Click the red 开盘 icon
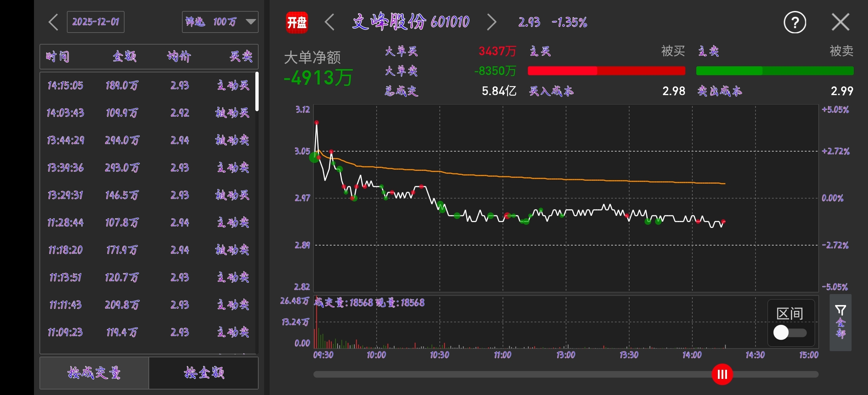The width and height of the screenshot is (868, 395). (297, 22)
